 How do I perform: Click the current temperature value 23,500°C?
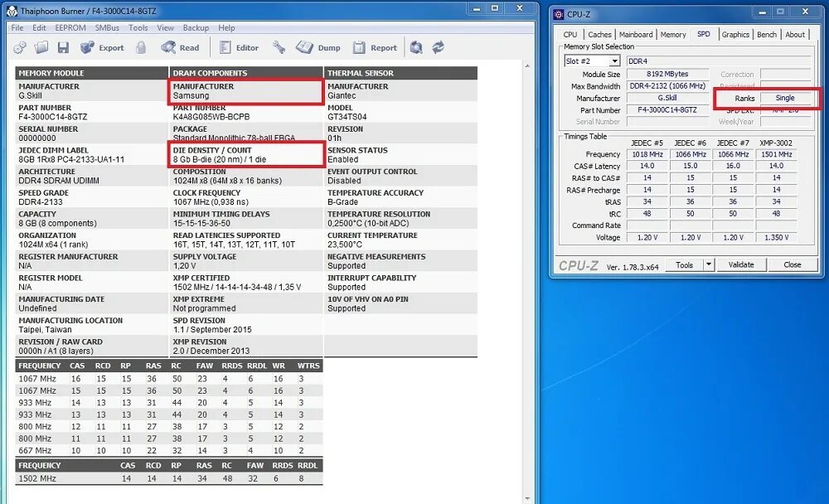pos(345,245)
